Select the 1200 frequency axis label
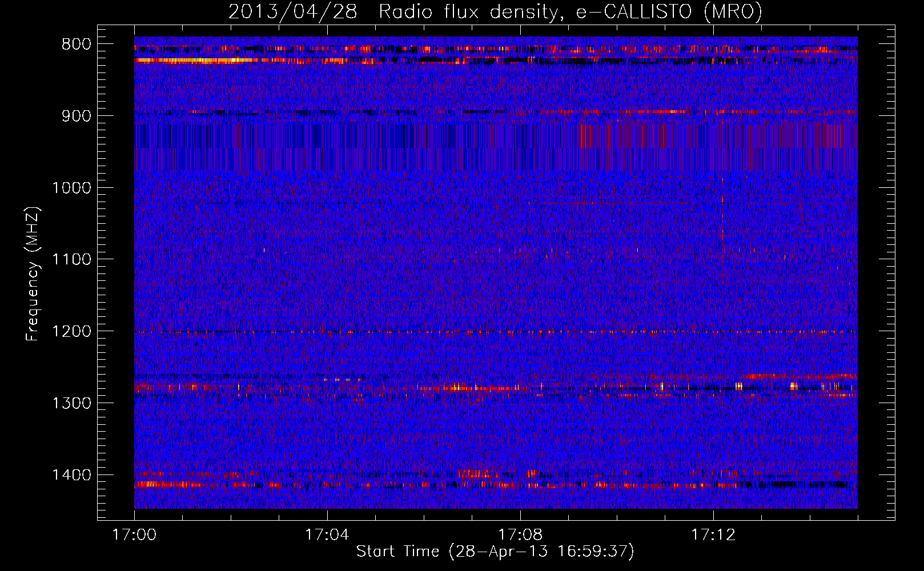The width and height of the screenshot is (924, 571). [71, 332]
